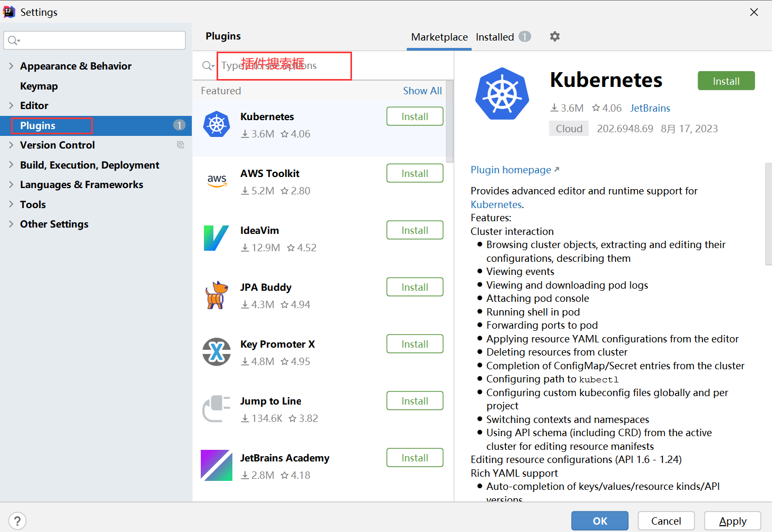Viewport: 772px width, 532px height.
Task: Click the Plugins update count badge
Action: 179,125
